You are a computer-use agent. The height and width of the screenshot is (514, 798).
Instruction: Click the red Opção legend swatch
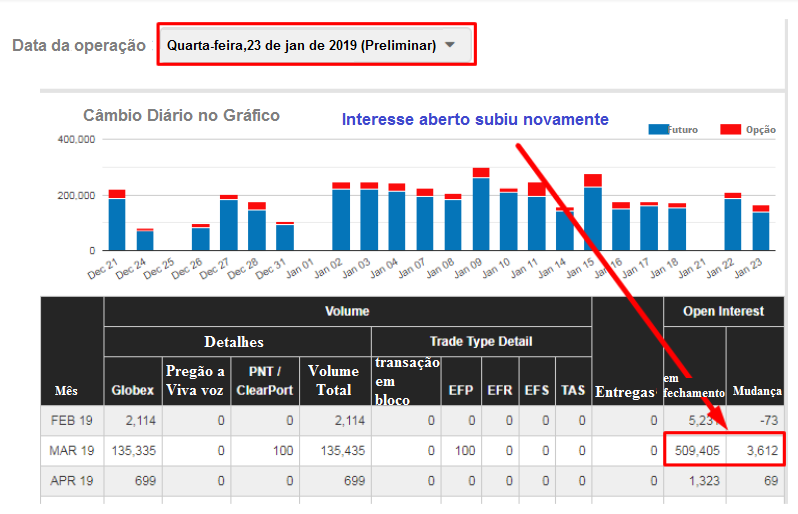pyautogui.click(x=730, y=130)
